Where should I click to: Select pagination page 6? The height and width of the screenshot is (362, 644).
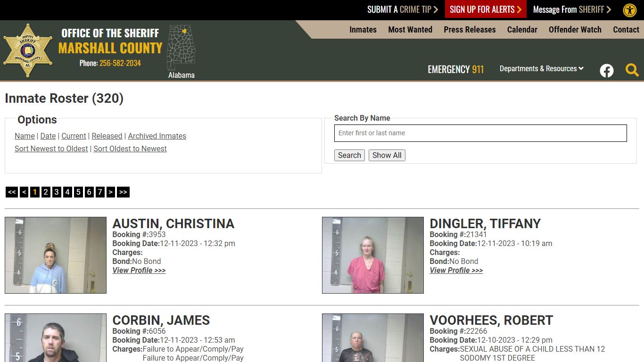pyautogui.click(x=89, y=192)
